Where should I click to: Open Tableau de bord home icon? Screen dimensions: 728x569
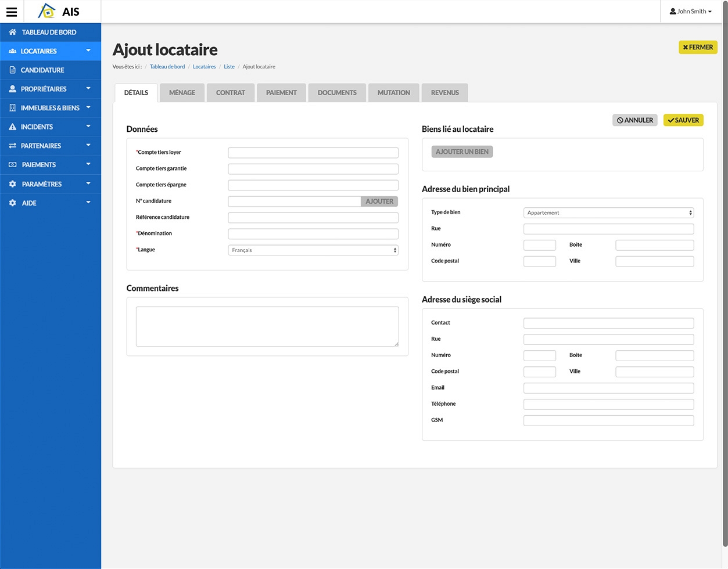point(12,32)
